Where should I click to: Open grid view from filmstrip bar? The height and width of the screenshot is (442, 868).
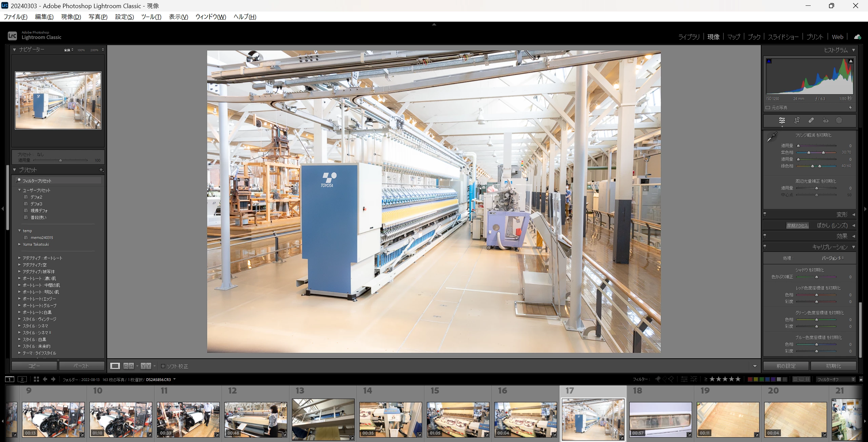36,379
